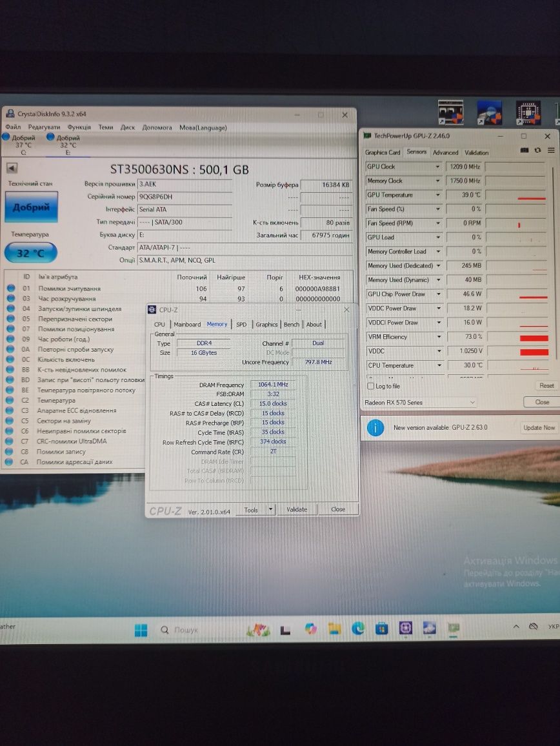This screenshot has height=746, width=560.
Task: Enable the Log to file checkbox
Action: 370,387
